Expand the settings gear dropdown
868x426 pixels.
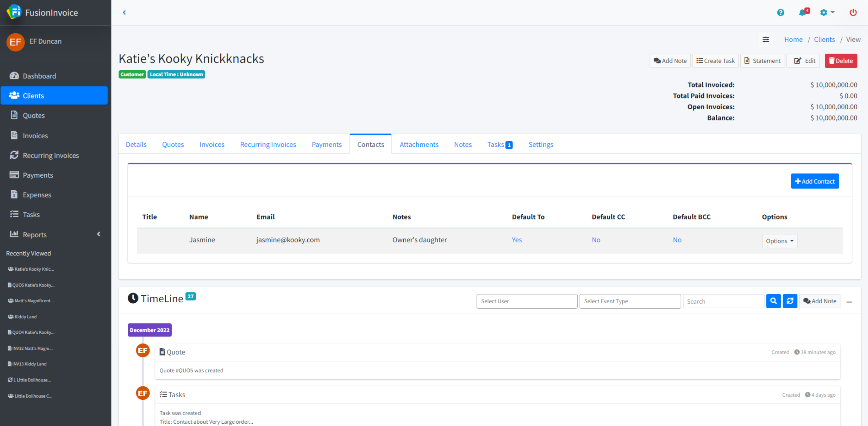(827, 13)
